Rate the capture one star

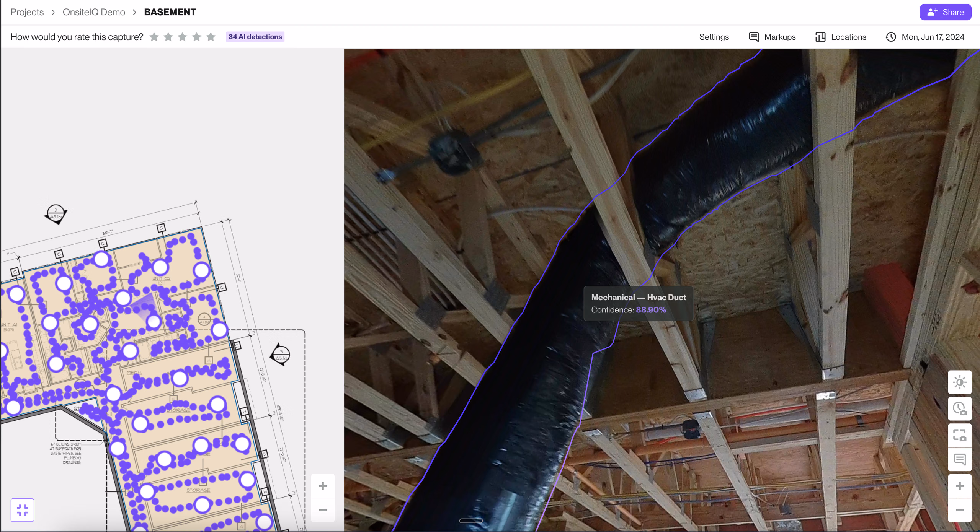[154, 37]
